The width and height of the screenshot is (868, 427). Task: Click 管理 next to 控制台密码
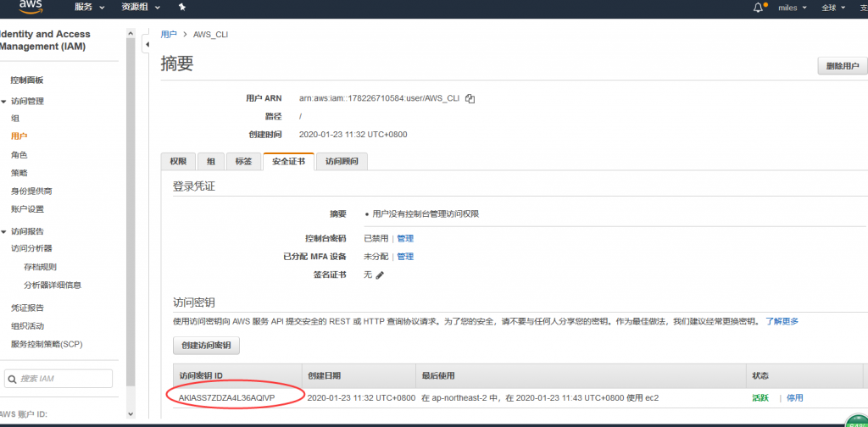(405, 238)
